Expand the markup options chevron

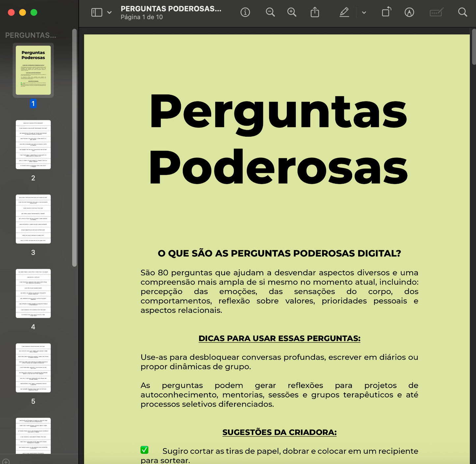point(364,12)
